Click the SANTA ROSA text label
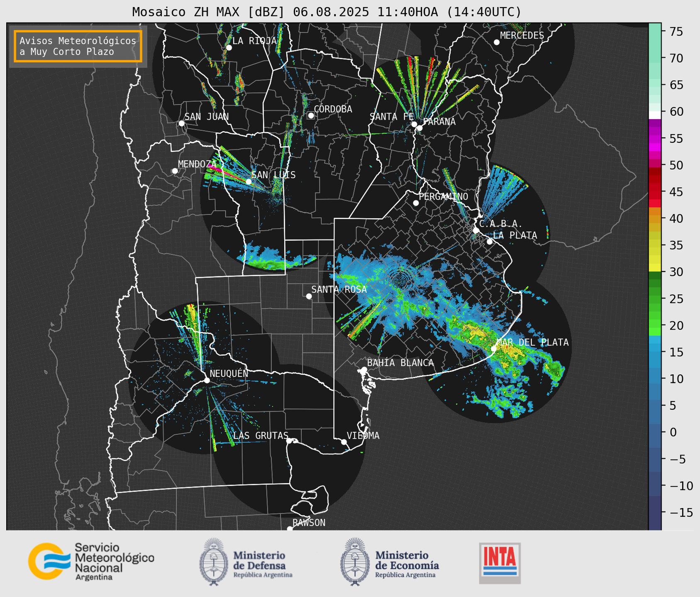 click(339, 289)
